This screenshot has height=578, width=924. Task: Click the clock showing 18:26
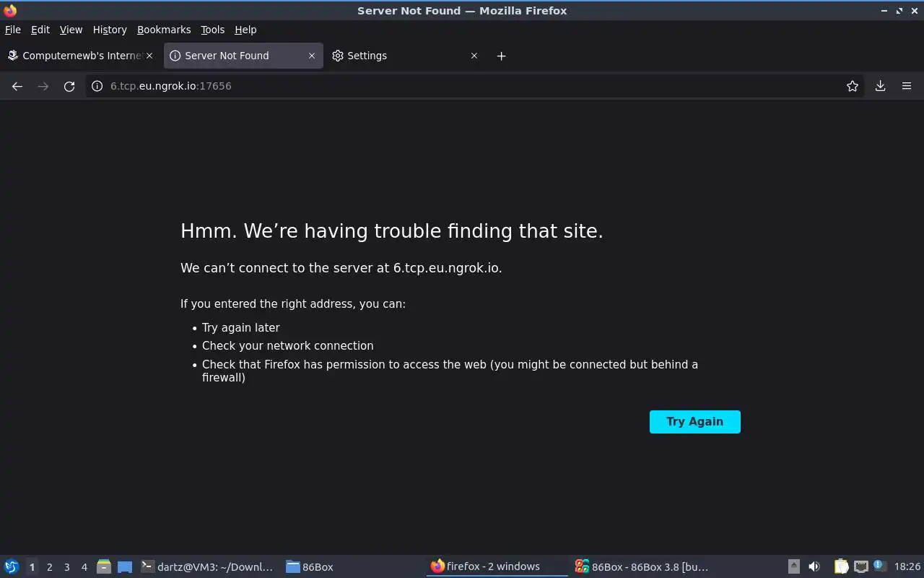coord(907,566)
